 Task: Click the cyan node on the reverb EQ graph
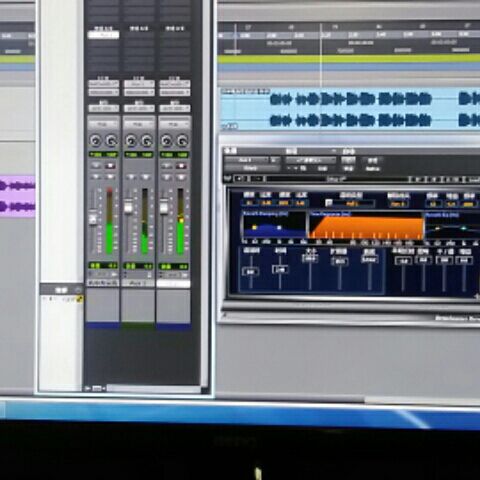(463, 229)
